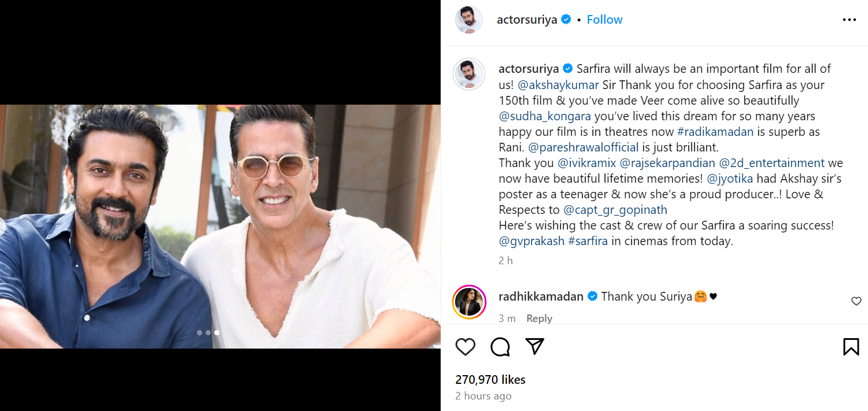Reply to radhikkamadan's comment

pos(539,319)
